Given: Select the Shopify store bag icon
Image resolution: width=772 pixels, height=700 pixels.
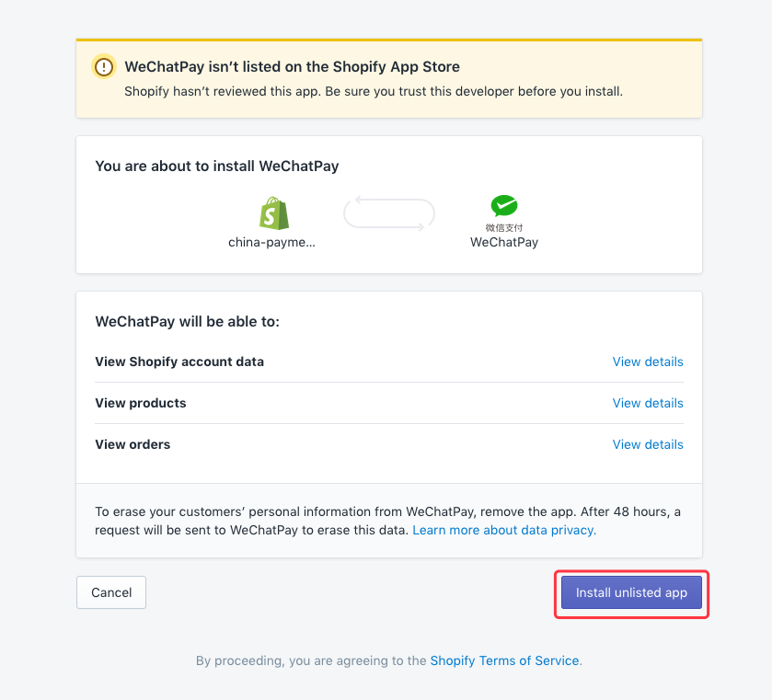Looking at the screenshot, I should (x=273, y=213).
